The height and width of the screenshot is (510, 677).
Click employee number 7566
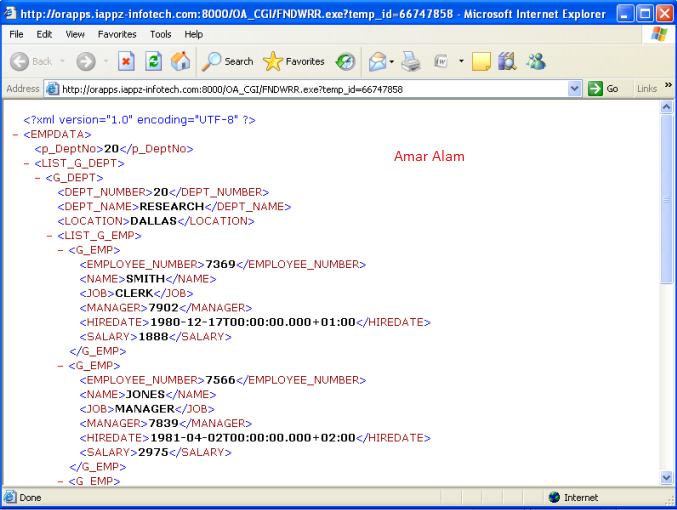(220, 380)
